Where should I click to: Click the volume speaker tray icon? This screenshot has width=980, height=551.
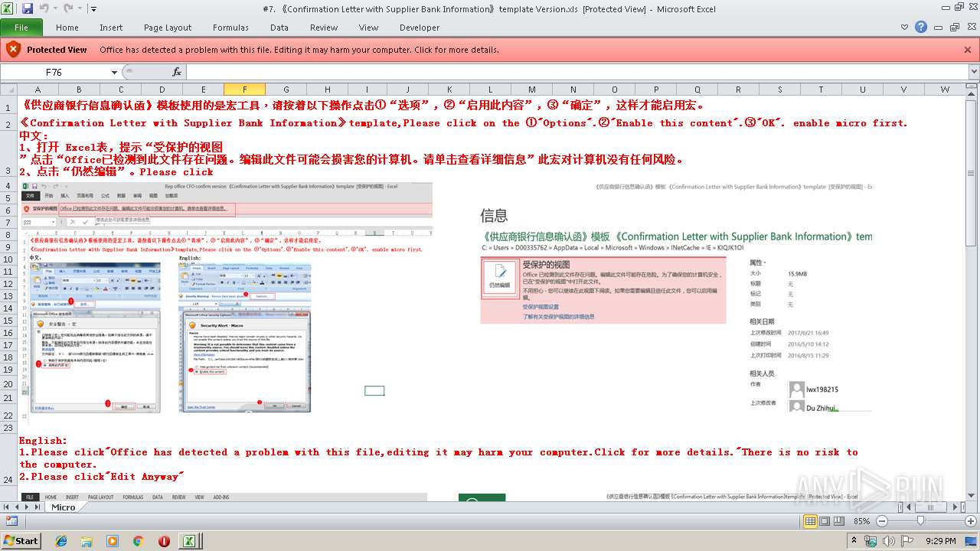tap(890, 540)
